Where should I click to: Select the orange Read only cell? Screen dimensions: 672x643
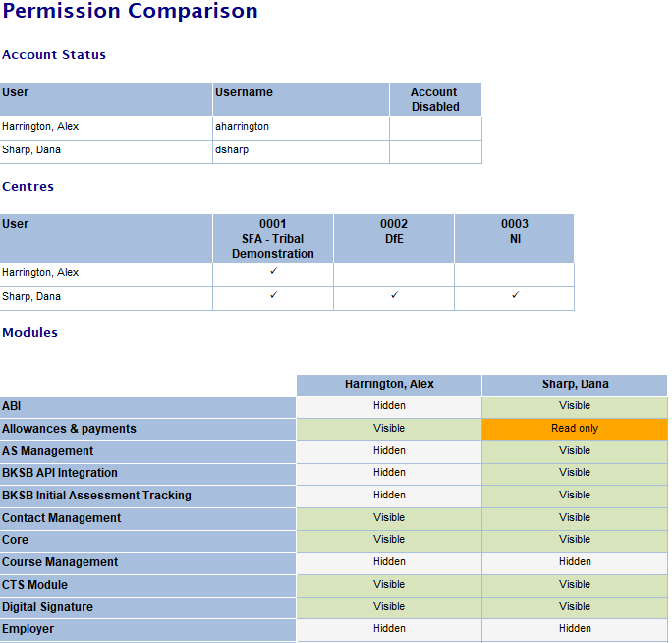[x=575, y=429]
